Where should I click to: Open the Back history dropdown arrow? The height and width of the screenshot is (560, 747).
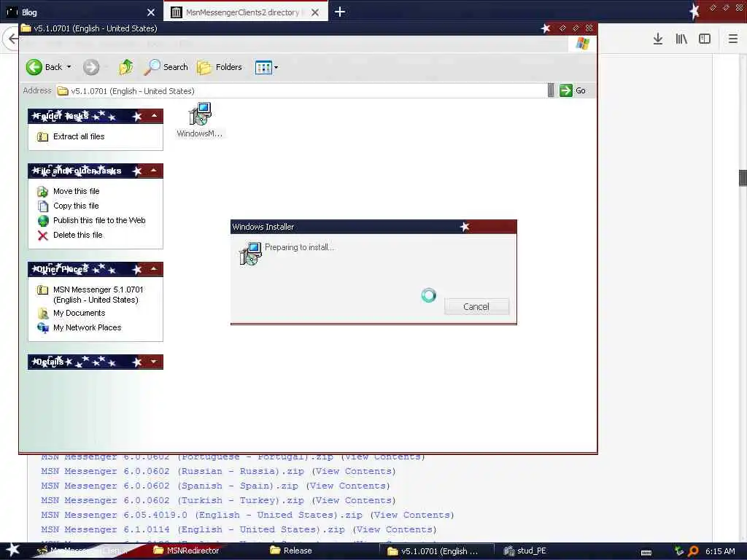69,67
